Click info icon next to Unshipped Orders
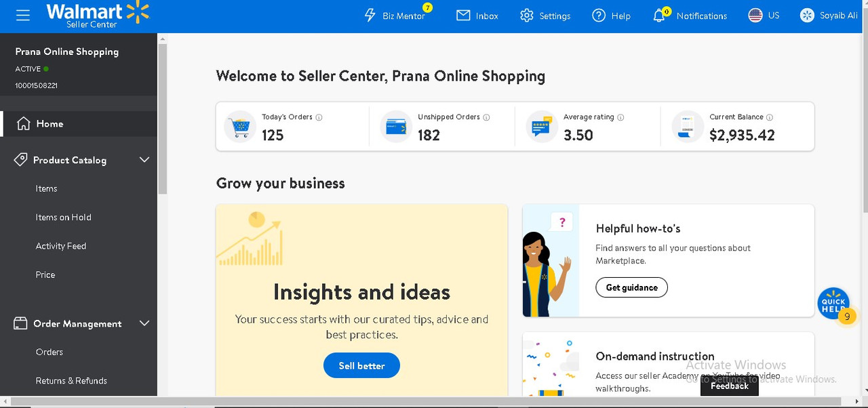 tap(486, 117)
